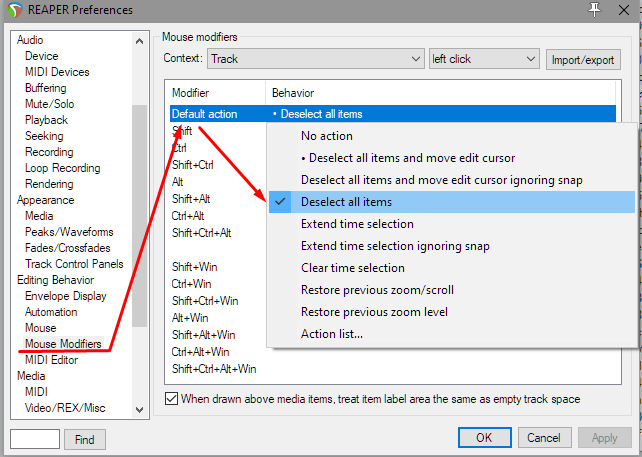
Task: Select Audio in the settings tree
Action: tap(30, 40)
